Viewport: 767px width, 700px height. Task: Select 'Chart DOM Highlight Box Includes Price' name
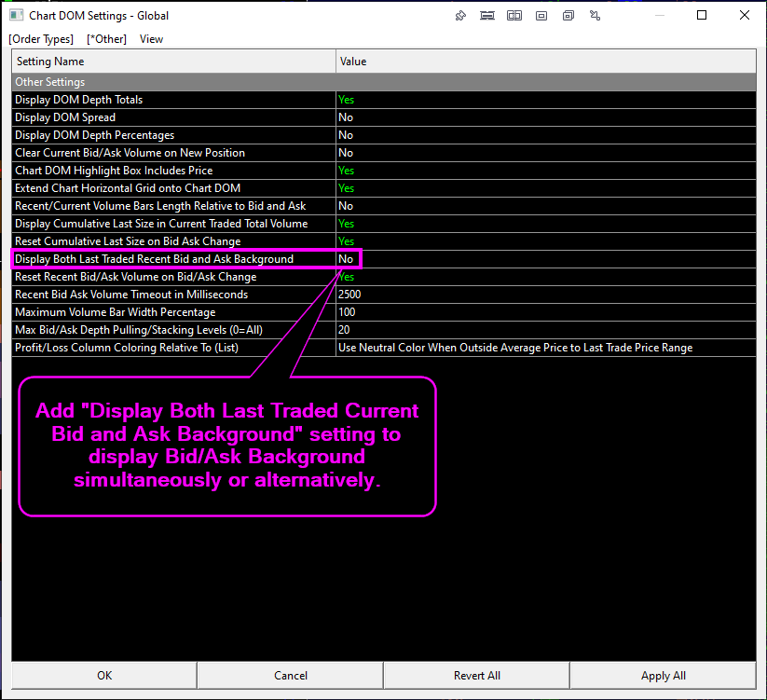[x=173, y=171]
